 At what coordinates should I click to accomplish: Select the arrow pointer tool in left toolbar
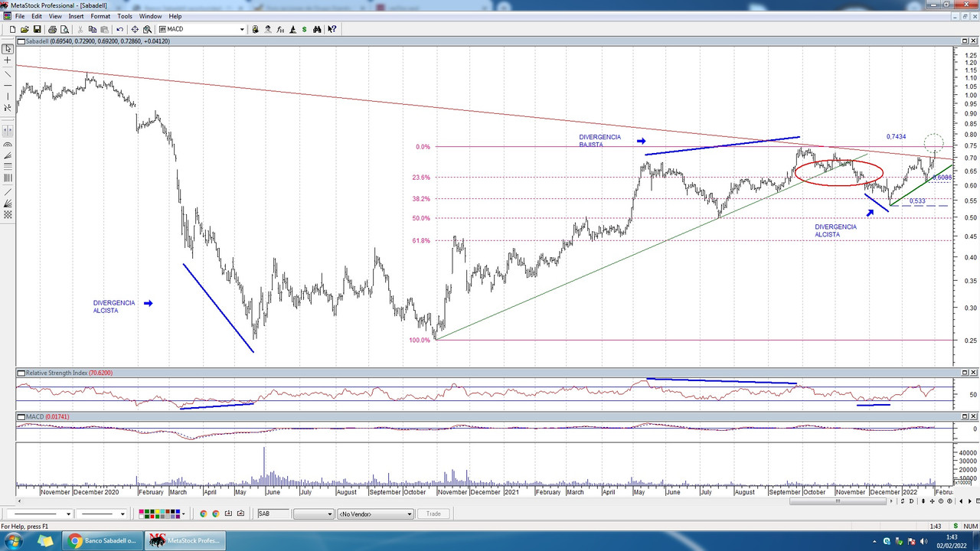(8, 48)
